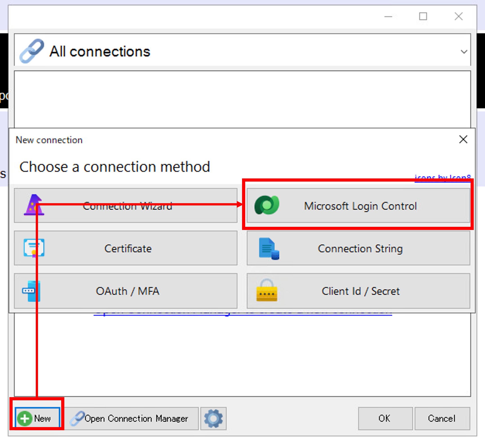Choose the Connection String option
485x448 pixels.
pyautogui.click(x=358, y=248)
